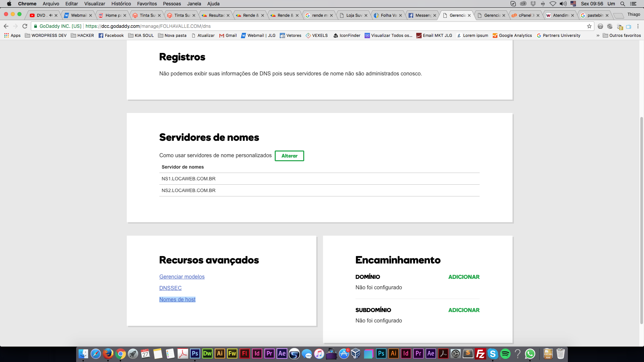Viewport: 644px width, 362px height.
Task: Open Launchpad rocket icon in dock
Action: pos(133,354)
